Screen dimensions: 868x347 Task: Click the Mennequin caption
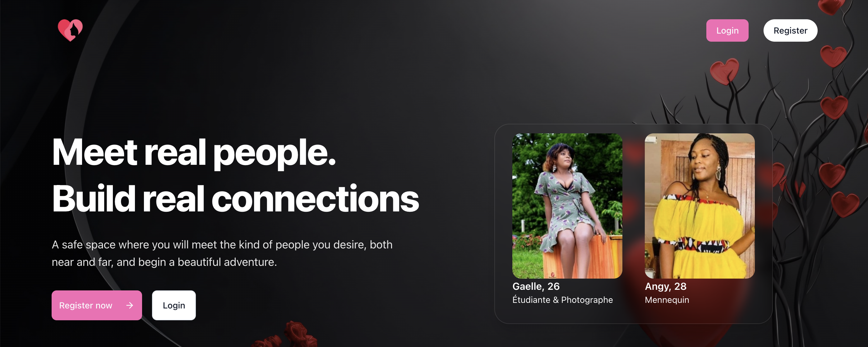[x=667, y=300]
